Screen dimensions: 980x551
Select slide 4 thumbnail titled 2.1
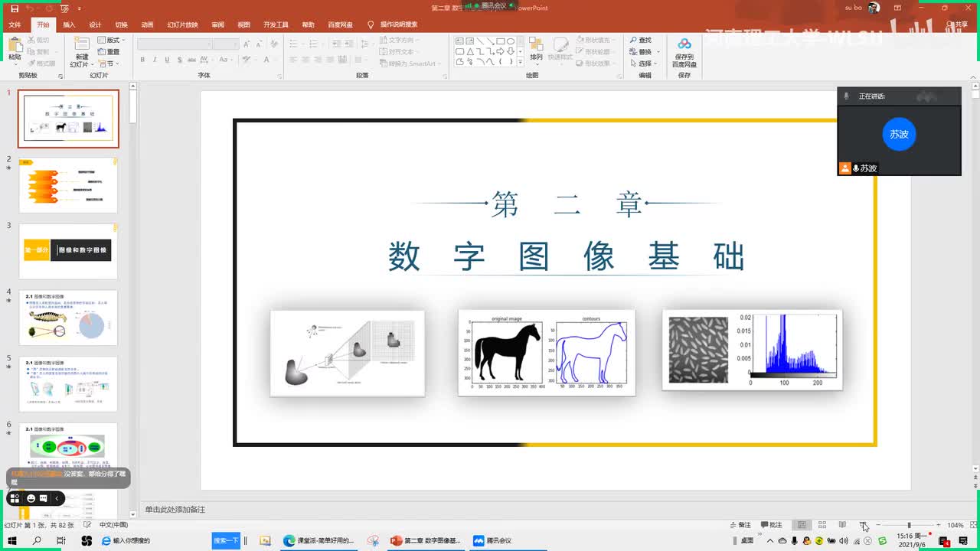(68, 318)
